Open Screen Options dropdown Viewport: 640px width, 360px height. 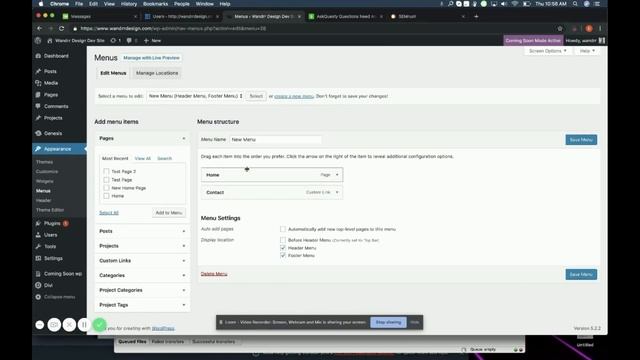click(547, 51)
